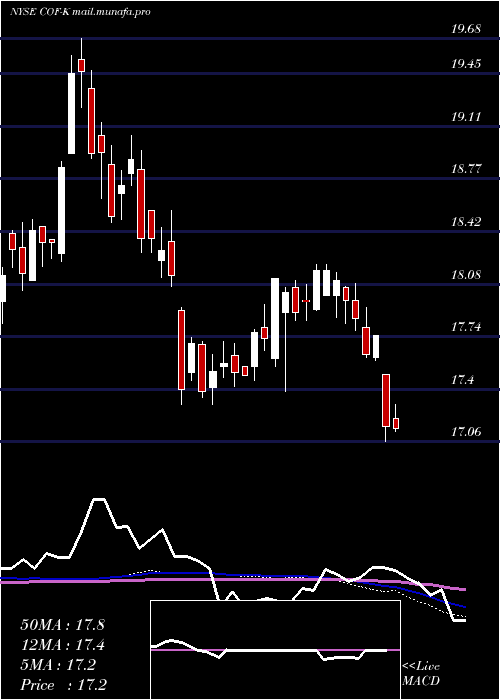Click the 17.4 price axis label
Screen dimensions: 500x700
pyautogui.click(x=462, y=380)
